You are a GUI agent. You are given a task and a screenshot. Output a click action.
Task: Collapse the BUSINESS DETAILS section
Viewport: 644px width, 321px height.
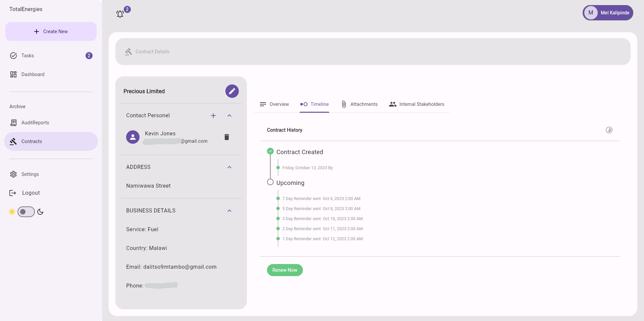pyautogui.click(x=229, y=211)
